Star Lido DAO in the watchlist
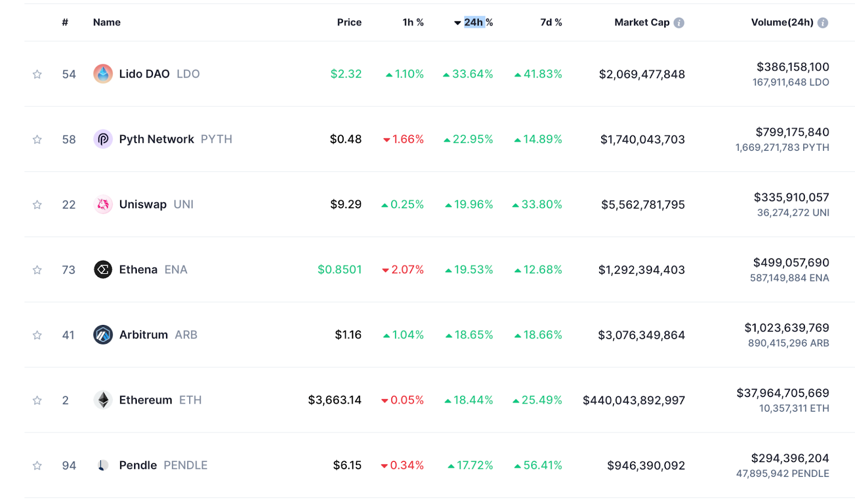Viewport: 855px width, 504px height. (x=37, y=74)
